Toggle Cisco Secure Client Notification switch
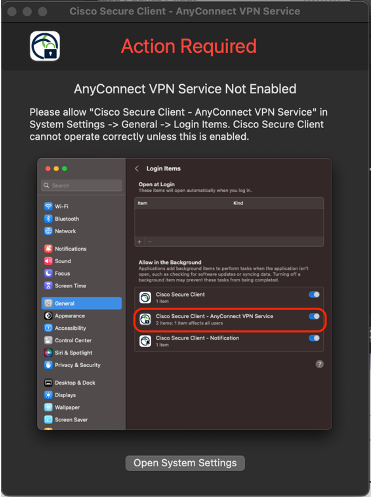The height and width of the screenshot is (498, 372). 314,338
